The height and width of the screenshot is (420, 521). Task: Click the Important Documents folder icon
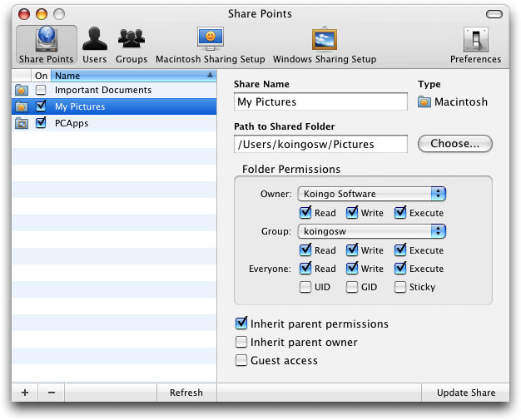coord(22,90)
